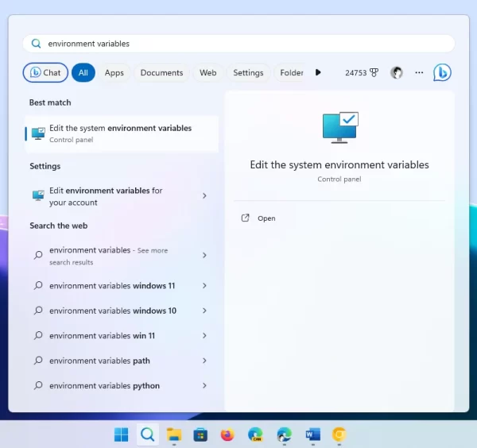
Task: Click the environment variables search field
Action: point(238,44)
